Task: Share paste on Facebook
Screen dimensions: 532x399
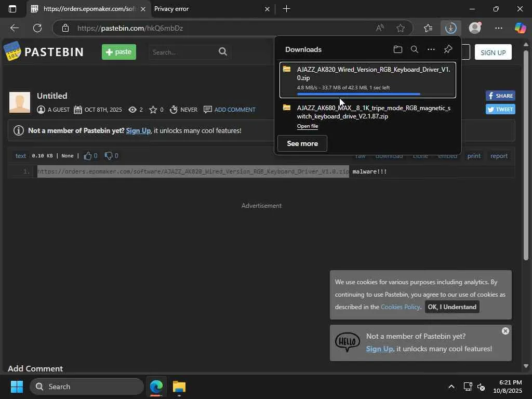Action: click(x=500, y=96)
